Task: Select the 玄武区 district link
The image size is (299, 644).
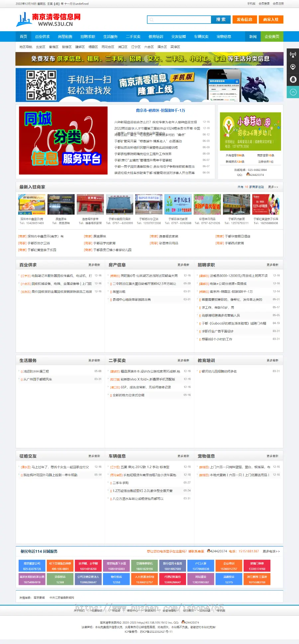Action: pyautogui.click(x=41, y=47)
